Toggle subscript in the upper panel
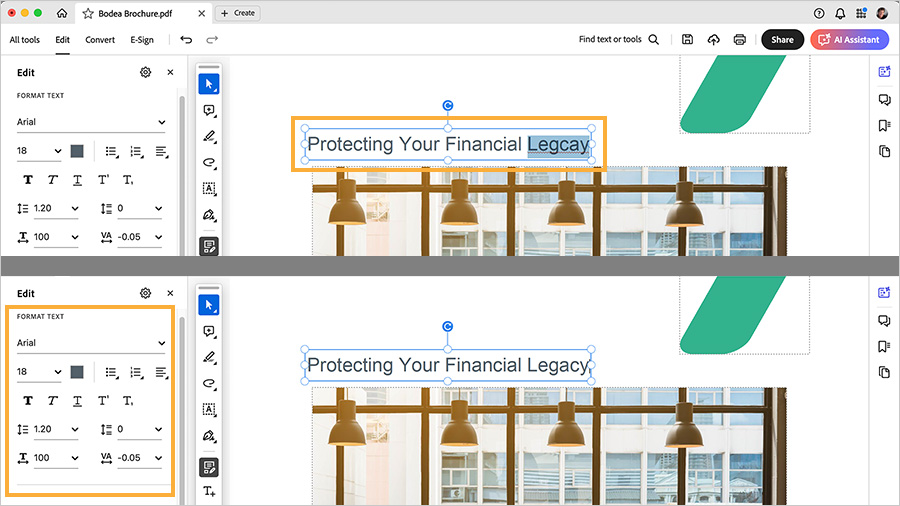The image size is (900, 506). click(x=128, y=180)
